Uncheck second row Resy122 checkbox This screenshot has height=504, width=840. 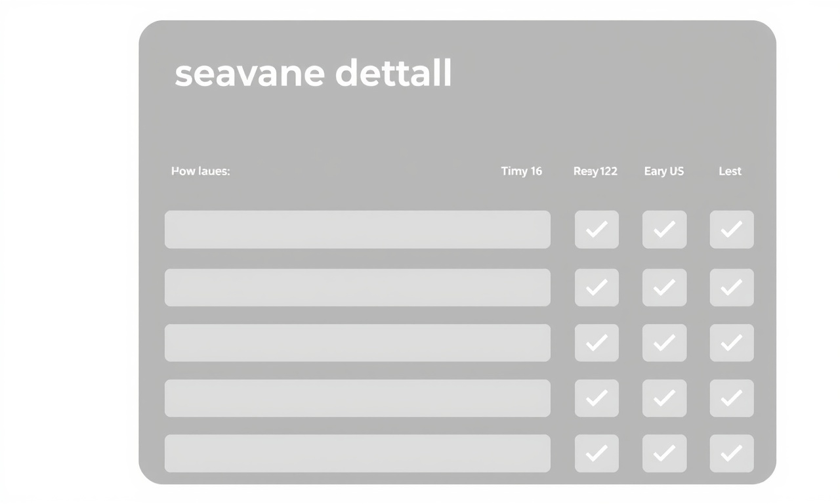[597, 287]
